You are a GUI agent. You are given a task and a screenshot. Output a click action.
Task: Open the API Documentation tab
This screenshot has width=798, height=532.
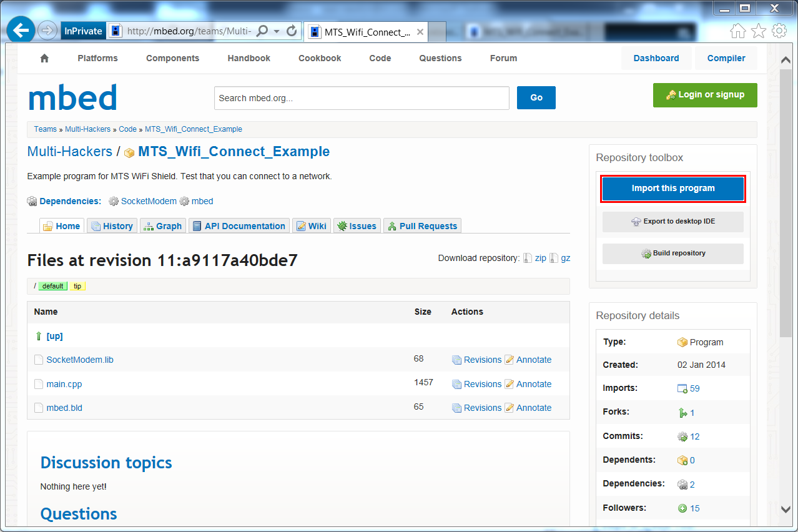coord(239,226)
